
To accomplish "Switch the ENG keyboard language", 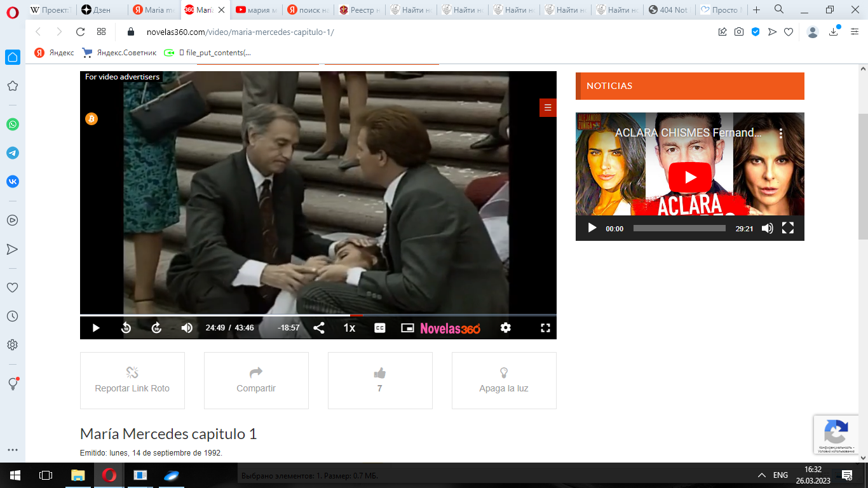I will [780, 475].
